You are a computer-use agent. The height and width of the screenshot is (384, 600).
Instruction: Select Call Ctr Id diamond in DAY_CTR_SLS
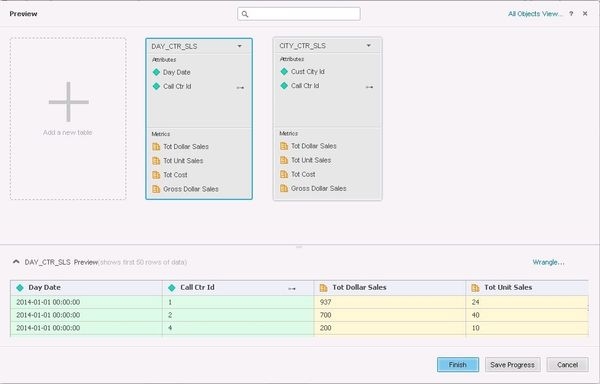(x=156, y=86)
